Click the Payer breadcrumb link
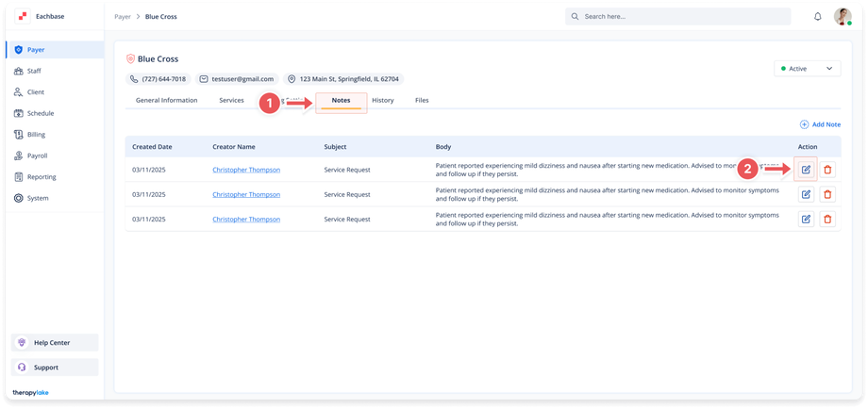Viewport: 868px width, 409px height. pos(123,17)
